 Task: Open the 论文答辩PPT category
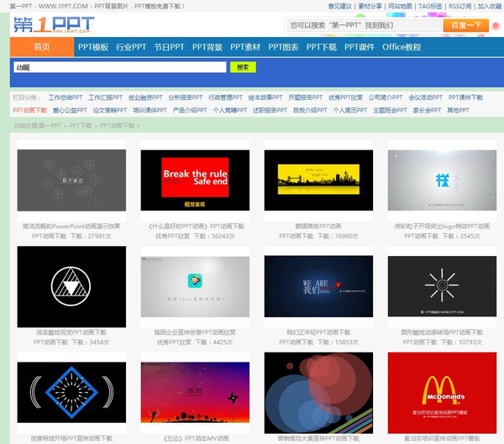click(110, 110)
